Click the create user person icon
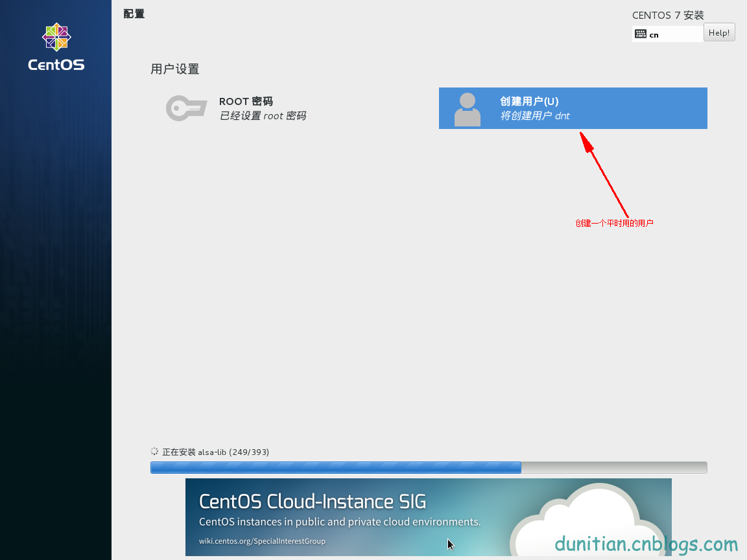Image resolution: width=747 pixels, height=560 pixels. 468,109
